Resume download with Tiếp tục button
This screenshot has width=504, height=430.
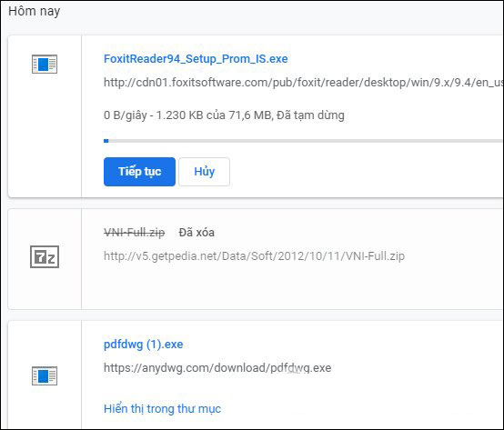tap(139, 172)
